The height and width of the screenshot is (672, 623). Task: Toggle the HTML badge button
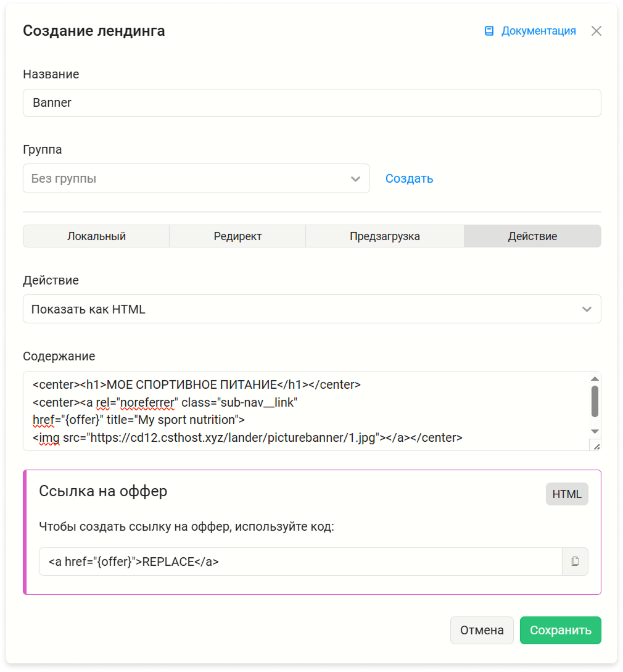point(566,494)
